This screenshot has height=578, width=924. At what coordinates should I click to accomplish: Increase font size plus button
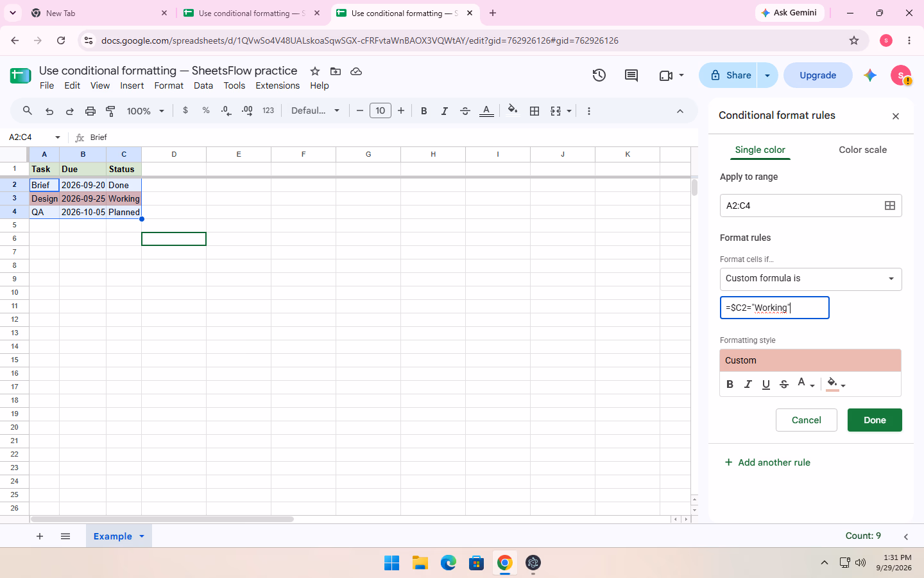(x=401, y=110)
